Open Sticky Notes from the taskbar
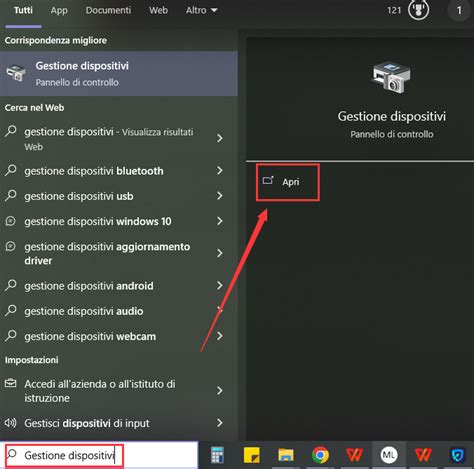The height and width of the screenshot is (469, 474). pyautogui.click(x=252, y=455)
